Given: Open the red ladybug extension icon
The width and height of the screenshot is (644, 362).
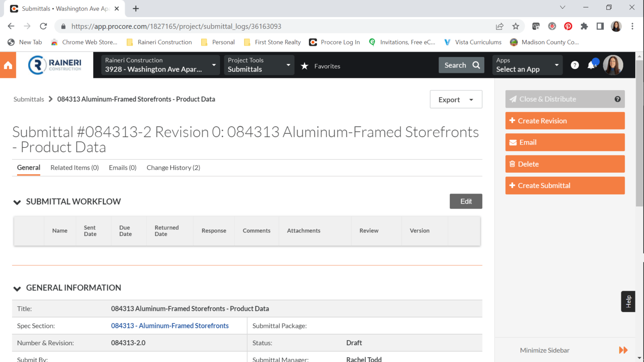Looking at the screenshot, I should pos(552,26).
